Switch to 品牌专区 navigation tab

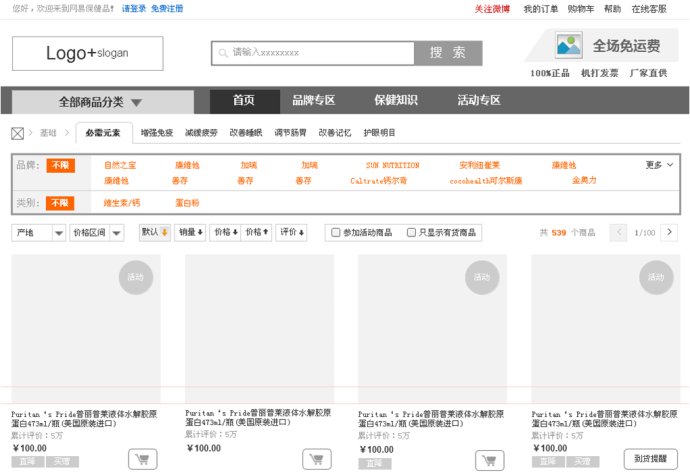coord(313,101)
